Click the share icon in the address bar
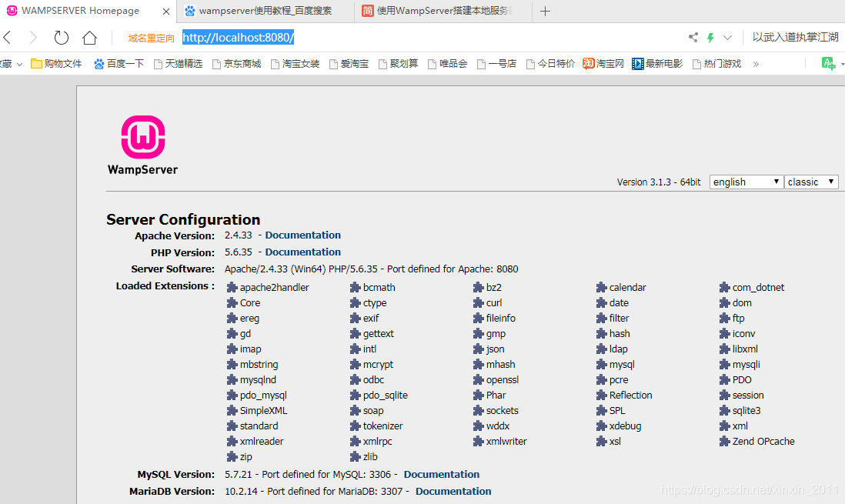Image resolution: width=845 pixels, height=504 pixels. (x=693, y=37)
